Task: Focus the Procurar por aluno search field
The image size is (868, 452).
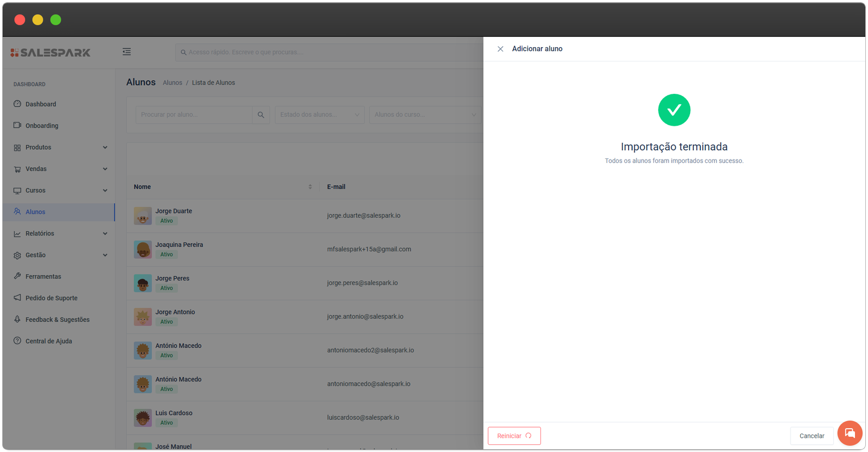Action: (x=194, y=115)
